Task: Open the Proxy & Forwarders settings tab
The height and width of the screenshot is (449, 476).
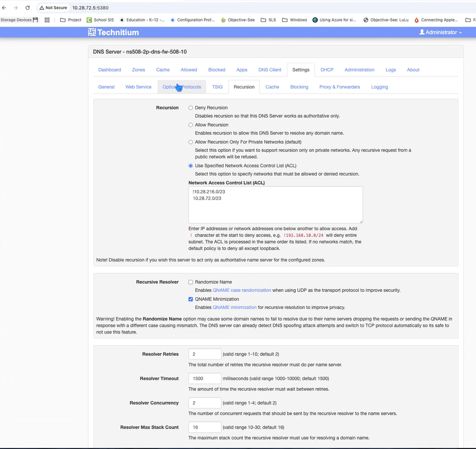Action: click(x=340, y=87)
